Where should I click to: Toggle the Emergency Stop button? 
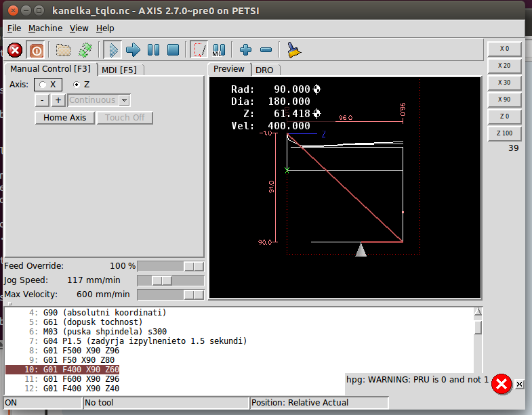click(15, 49)
